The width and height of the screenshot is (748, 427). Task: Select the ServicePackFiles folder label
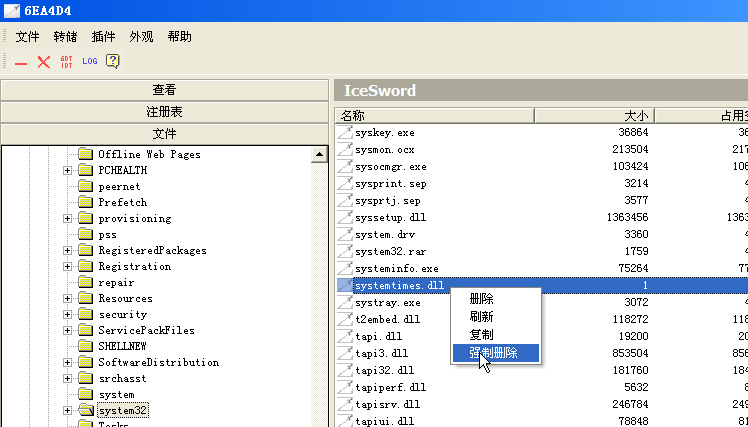tap(146, 330)
